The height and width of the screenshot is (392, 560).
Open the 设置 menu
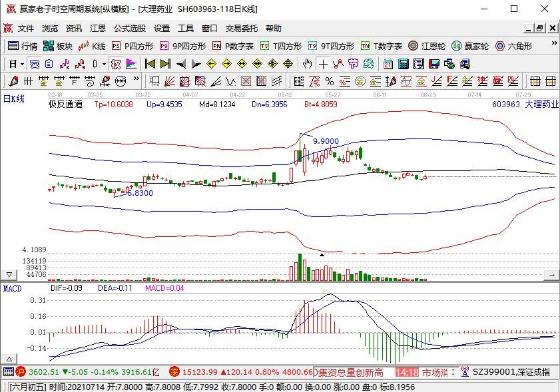[162, 28]
